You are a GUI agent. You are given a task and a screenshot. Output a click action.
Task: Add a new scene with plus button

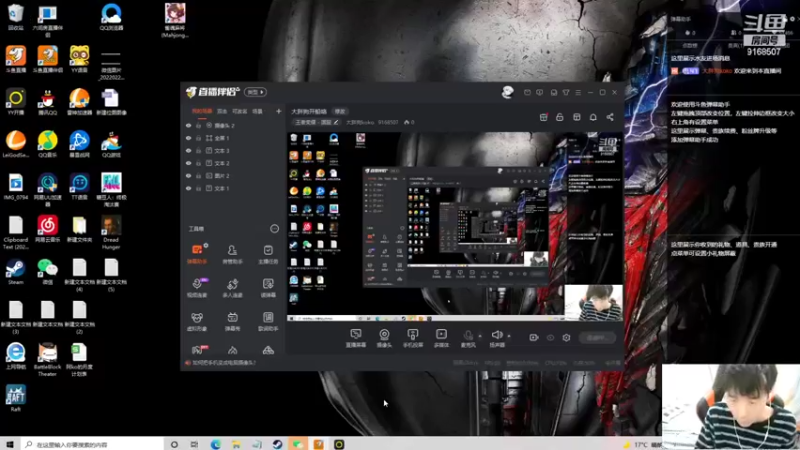tap(279, 111)
